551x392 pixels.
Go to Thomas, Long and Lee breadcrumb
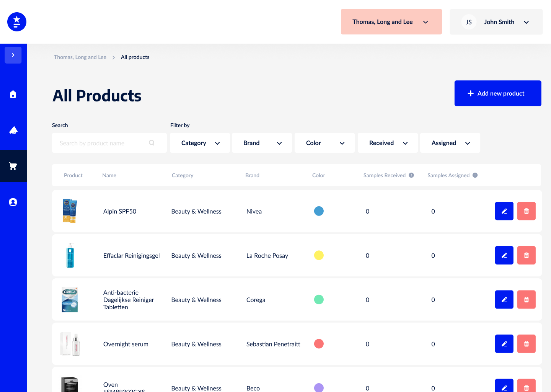tap(80, 57)
